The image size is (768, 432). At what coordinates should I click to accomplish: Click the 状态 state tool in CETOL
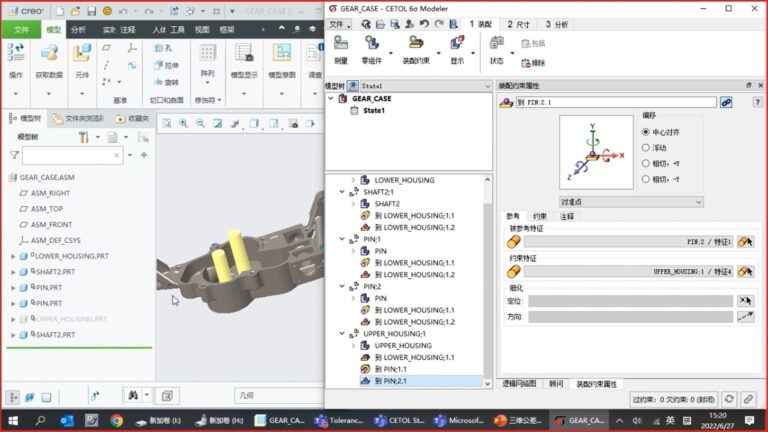pyautogui.click(x=497, y=50)
